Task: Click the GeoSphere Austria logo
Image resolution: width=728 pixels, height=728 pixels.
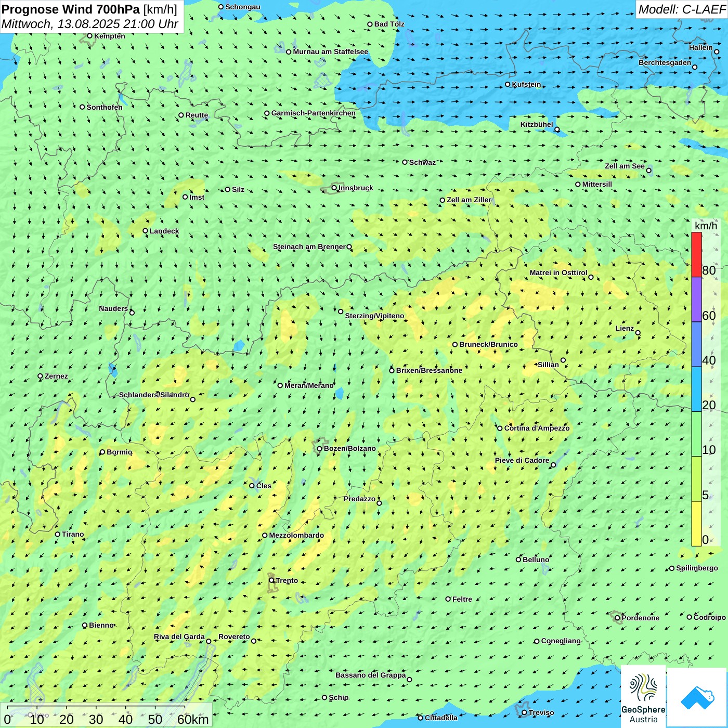Action: click(x=643, y=696)
